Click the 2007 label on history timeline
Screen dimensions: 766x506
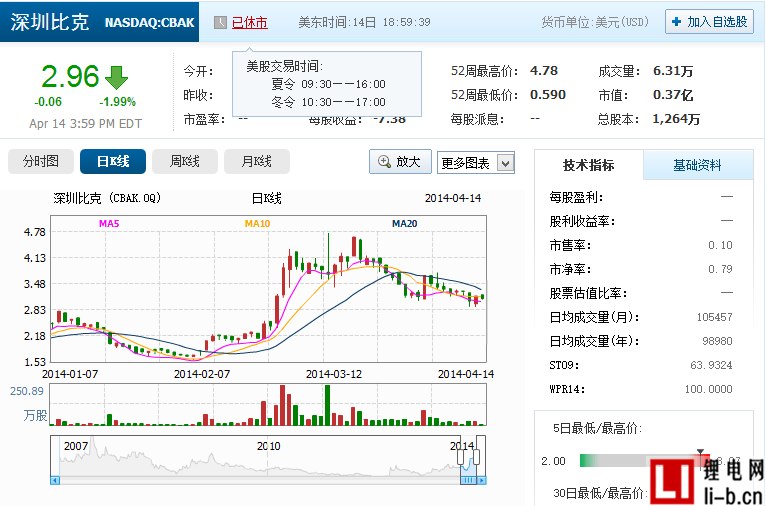point(76,446)
